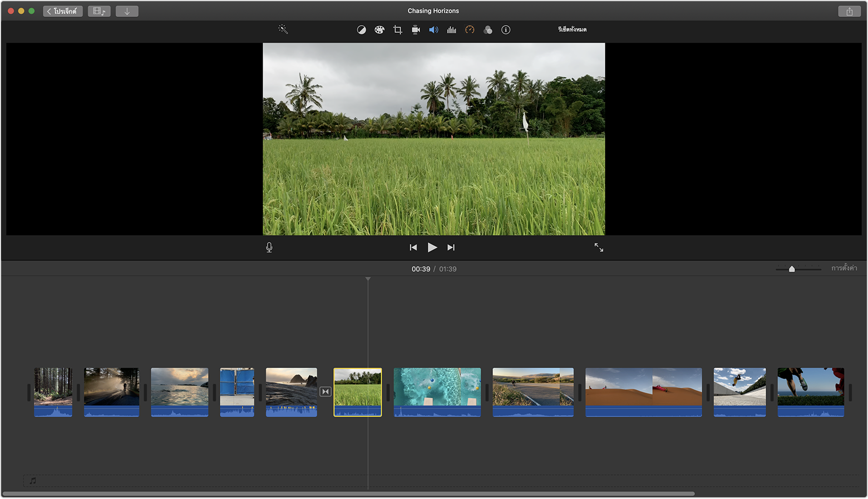Select the Cropping tool

(397, 30)
